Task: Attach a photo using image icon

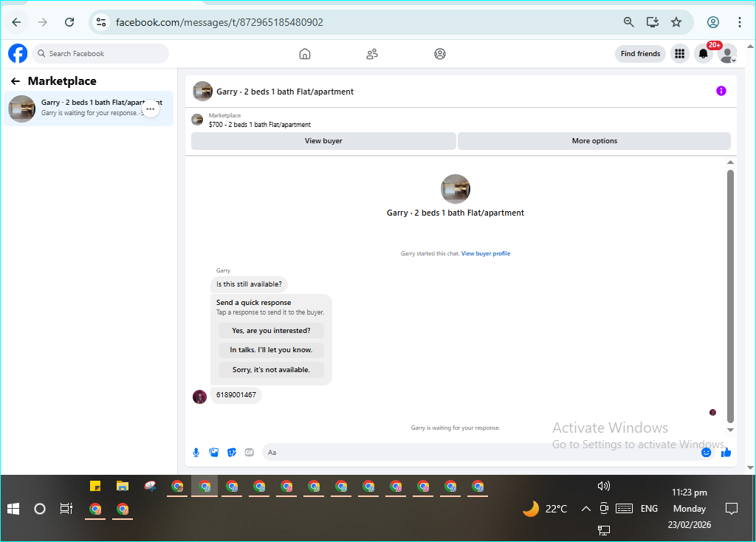Action: tap(214, 453)
